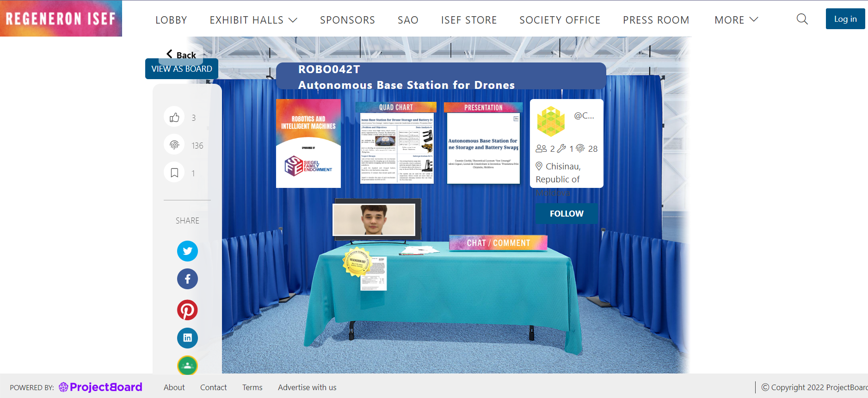Click the View as Board button
Viewport: 868px width, 398px height.
(x=182, y=69)
